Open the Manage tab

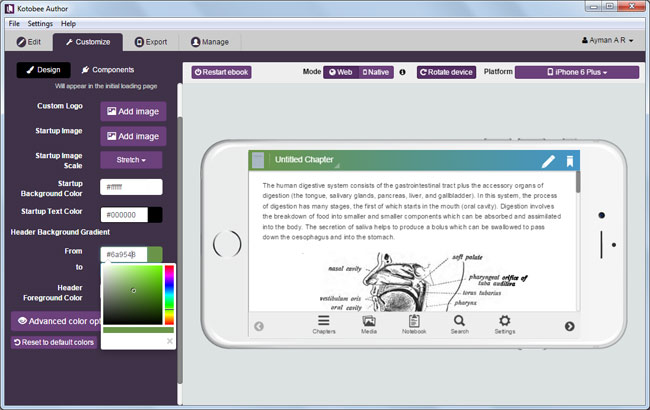[210, 42]
